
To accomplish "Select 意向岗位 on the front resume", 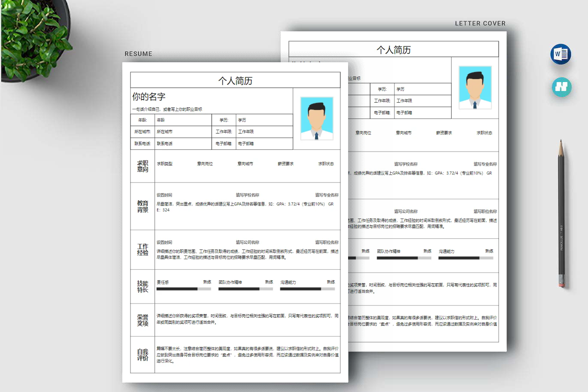I will (x=205, y=164).
